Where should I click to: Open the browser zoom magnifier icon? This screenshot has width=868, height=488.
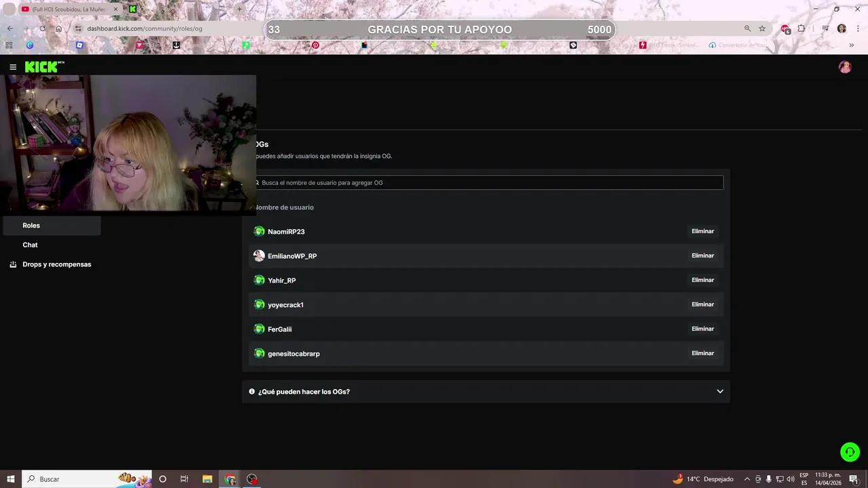(747, 28)
